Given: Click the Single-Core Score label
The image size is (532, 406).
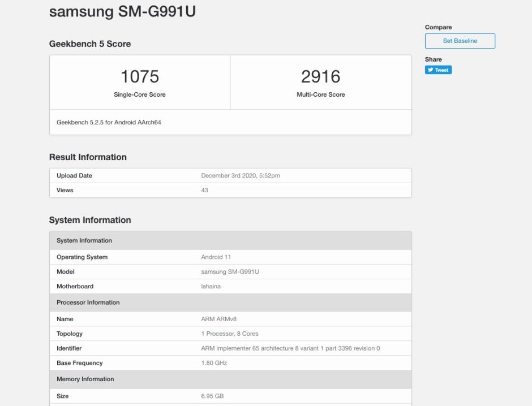Looking at the screenshot, I should click(140, 94).
